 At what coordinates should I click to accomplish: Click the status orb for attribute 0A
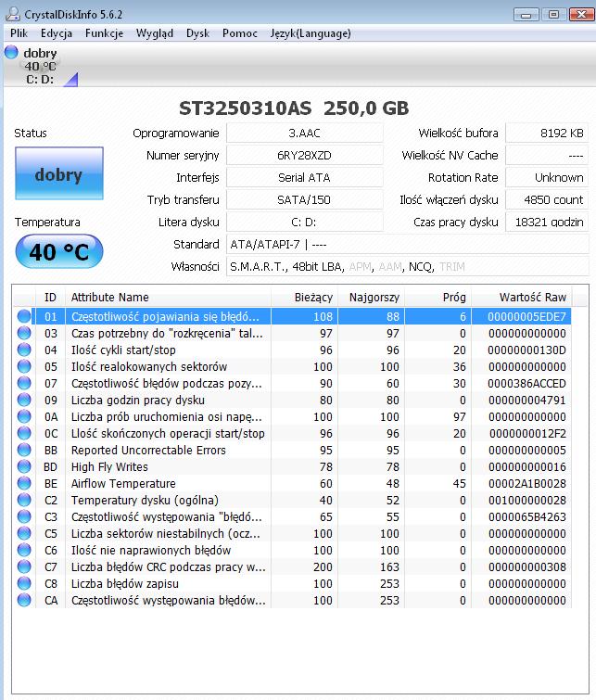tap(24, 416)
